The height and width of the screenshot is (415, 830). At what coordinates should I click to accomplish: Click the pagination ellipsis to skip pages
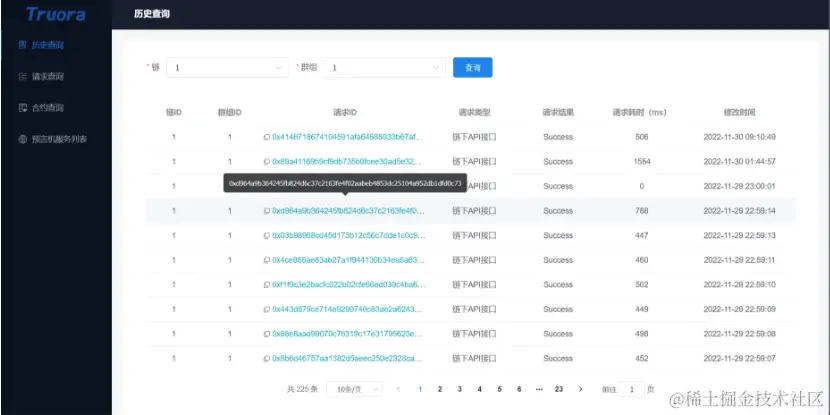[539, 389]
